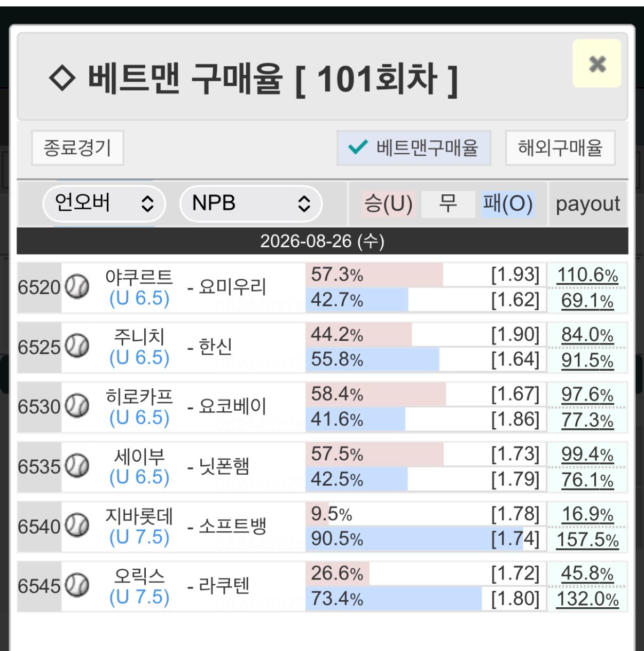644x651 pixels.
Task: Open the 97.6% payout link
Action: coord(587,395)
